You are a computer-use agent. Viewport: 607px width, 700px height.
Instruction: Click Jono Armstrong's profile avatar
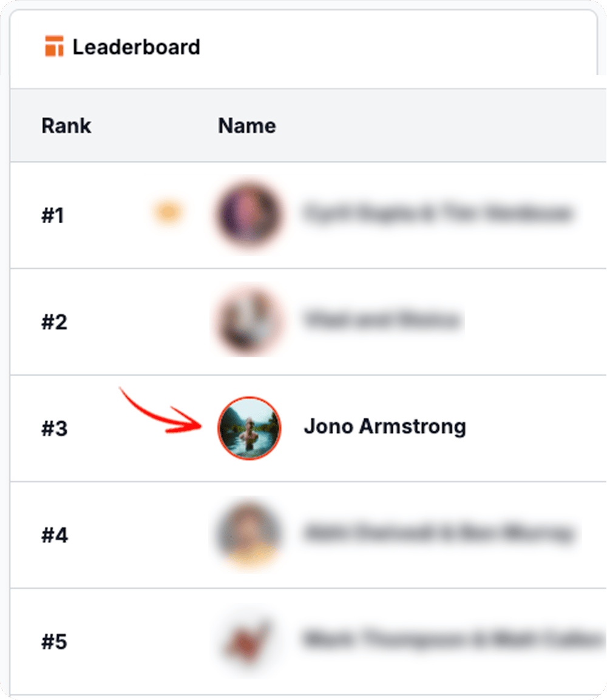[249, 428]
